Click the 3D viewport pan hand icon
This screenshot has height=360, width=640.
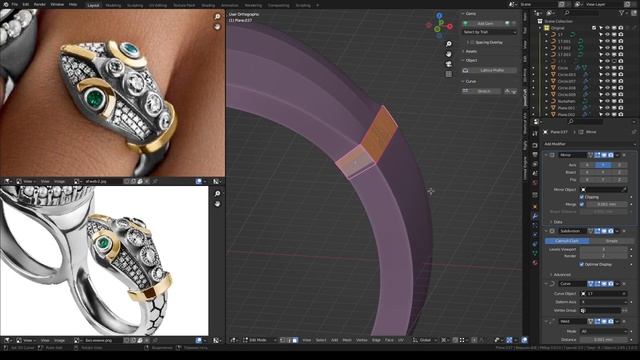(x=449, y=54)
